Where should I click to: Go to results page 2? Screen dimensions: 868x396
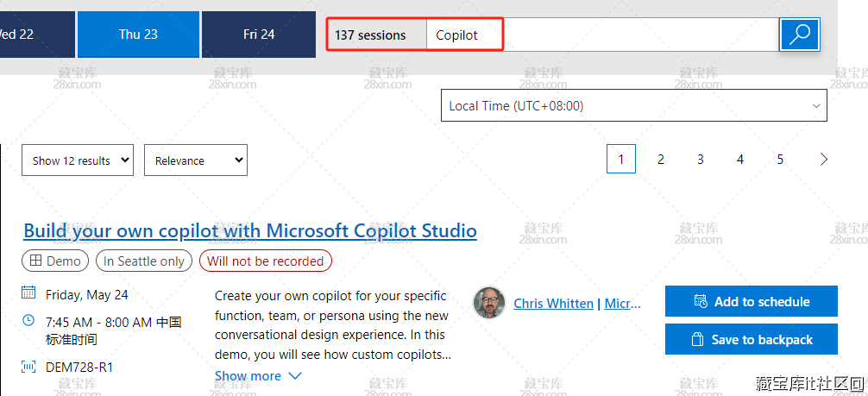pos(661,159)
